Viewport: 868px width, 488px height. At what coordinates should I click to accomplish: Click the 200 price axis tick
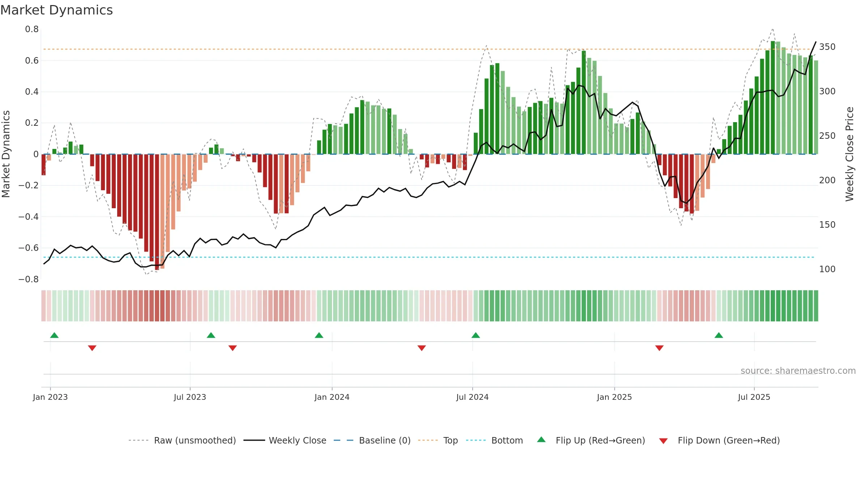tap(827, 180)
